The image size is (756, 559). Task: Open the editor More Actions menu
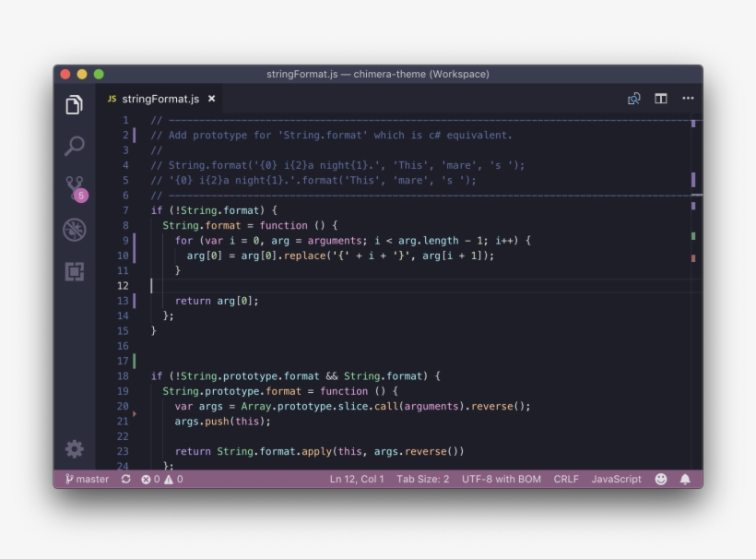point(688,99)
